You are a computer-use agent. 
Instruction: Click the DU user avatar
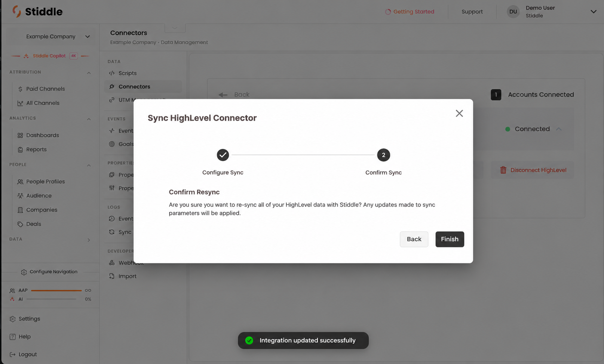pos(513,12)
